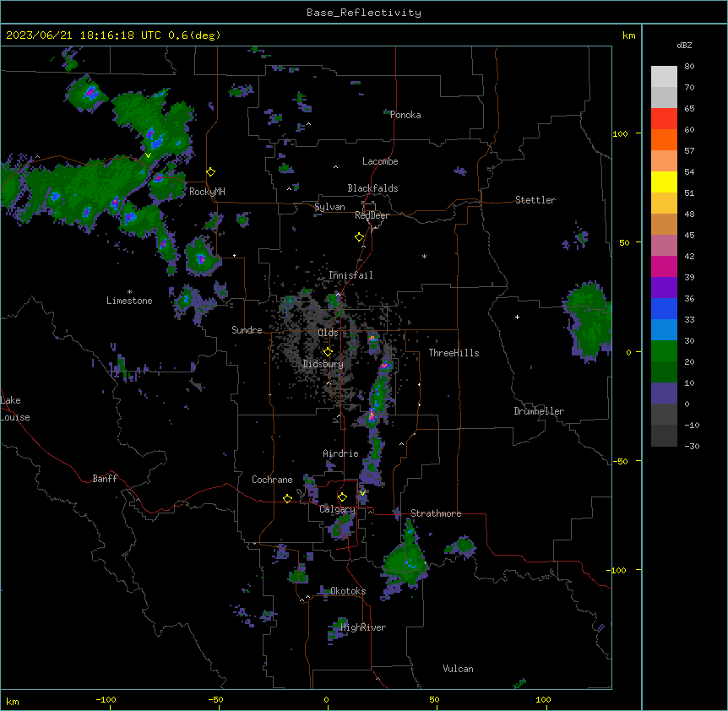Click the -100 tick on bottom axis
Image resolution: width=728 pixels, height=711 pixels.
pos(106,699)
